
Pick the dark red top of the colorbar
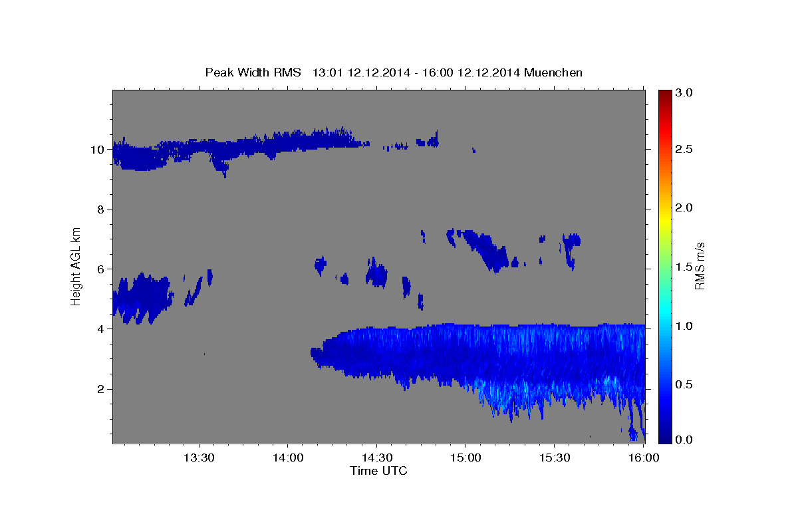coord(665,94)
